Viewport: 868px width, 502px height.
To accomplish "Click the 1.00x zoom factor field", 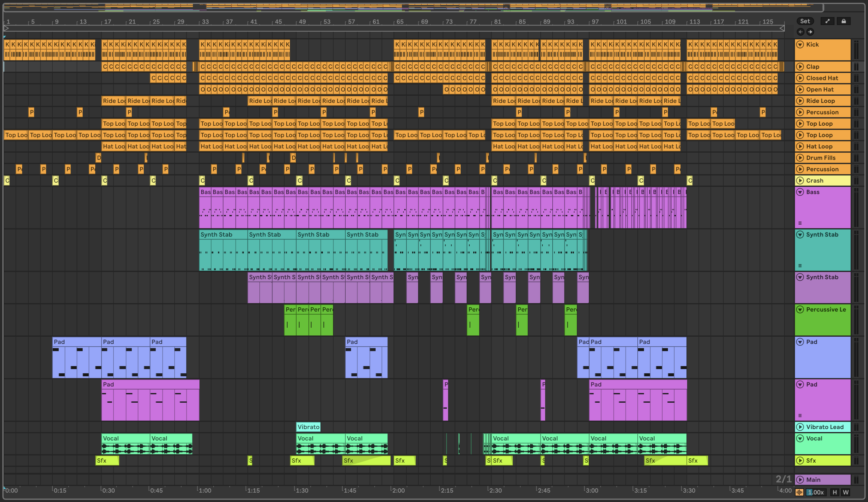I will pos(816,492).
